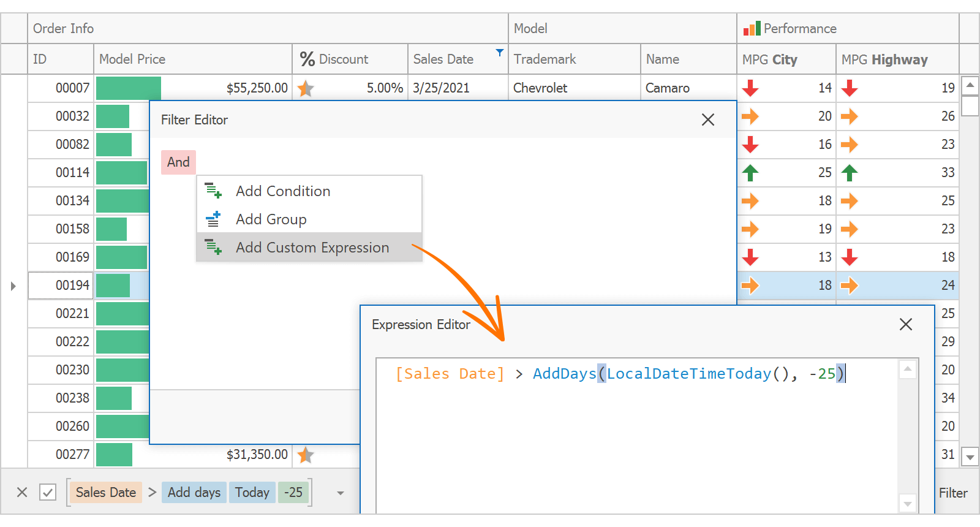Screen dimensions: 980x527
Task: Click the star icon in row 00277
Action: (x=306, y=455)
